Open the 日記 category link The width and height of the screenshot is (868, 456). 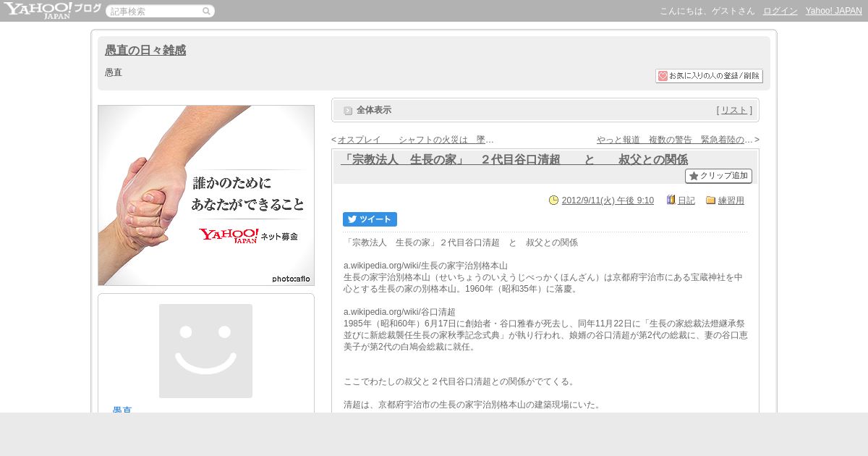[686, 200]
